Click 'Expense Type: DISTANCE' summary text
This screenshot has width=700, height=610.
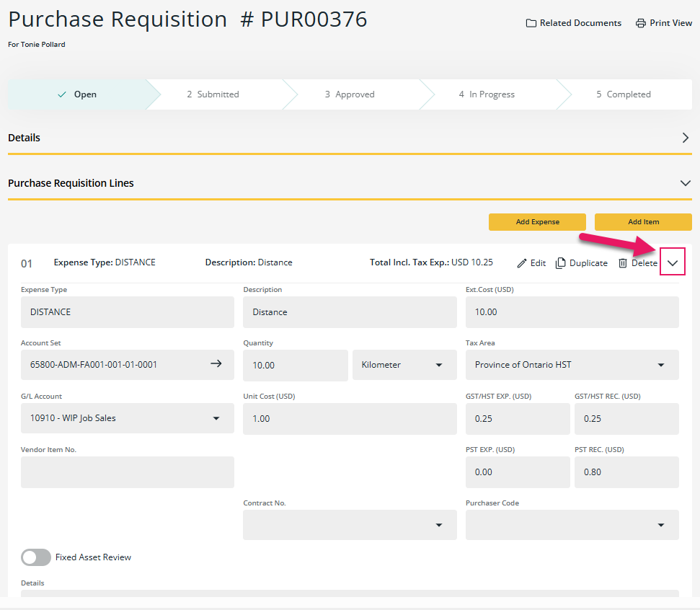click(105, 262)
